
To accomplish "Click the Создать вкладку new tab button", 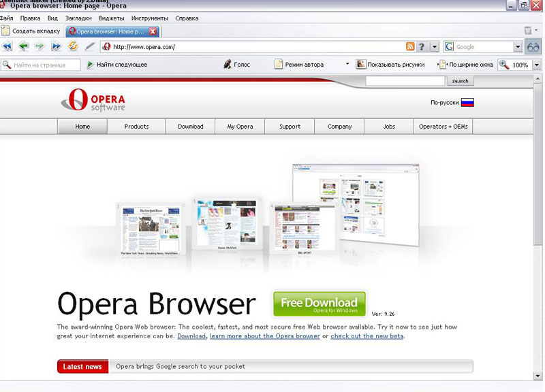I will point(31,31).
